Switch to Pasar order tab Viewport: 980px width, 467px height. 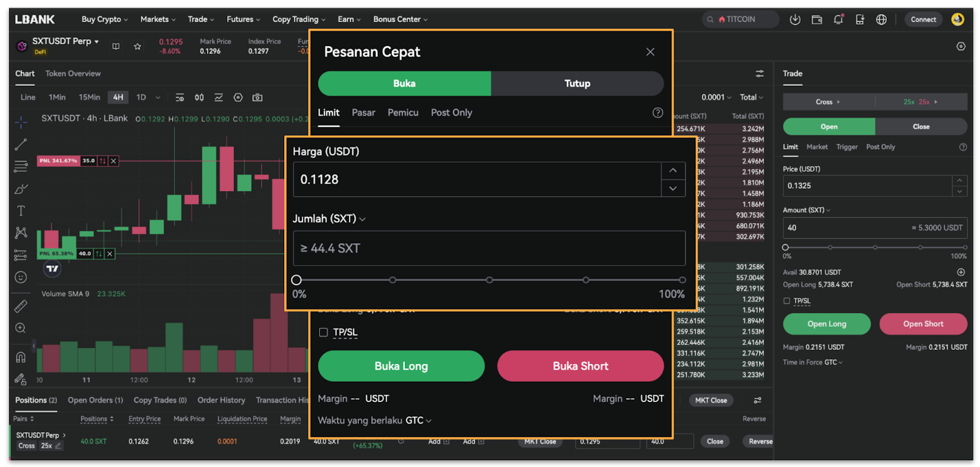[363, 113]
